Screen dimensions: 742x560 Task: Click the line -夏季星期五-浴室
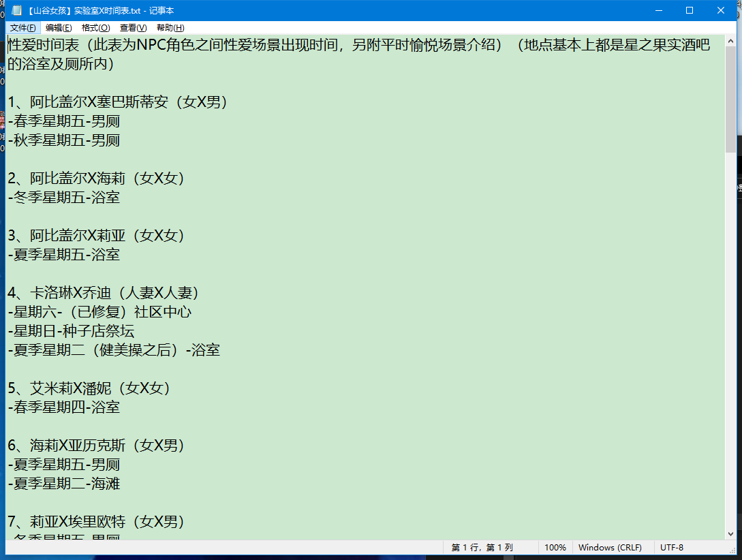click(64, 255)
